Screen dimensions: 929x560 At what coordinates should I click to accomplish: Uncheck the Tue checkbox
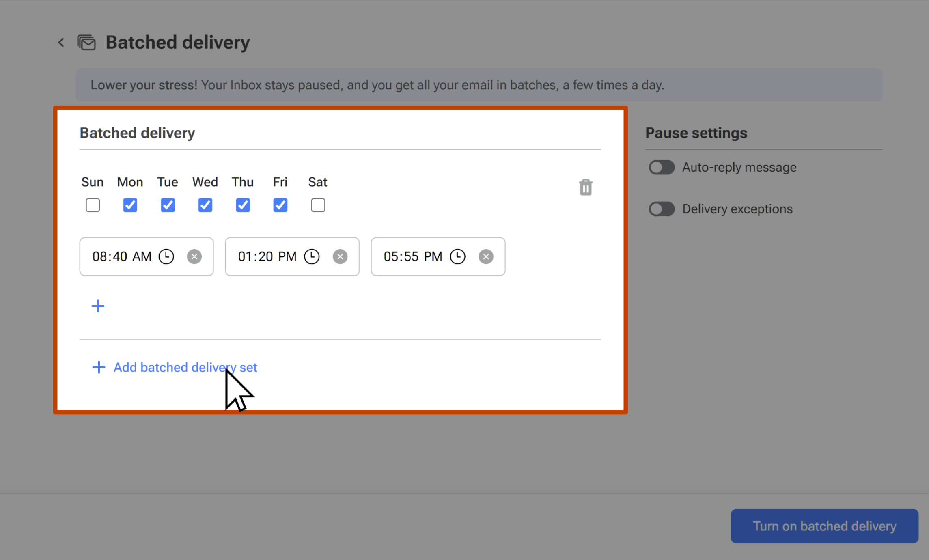point(168,205)
